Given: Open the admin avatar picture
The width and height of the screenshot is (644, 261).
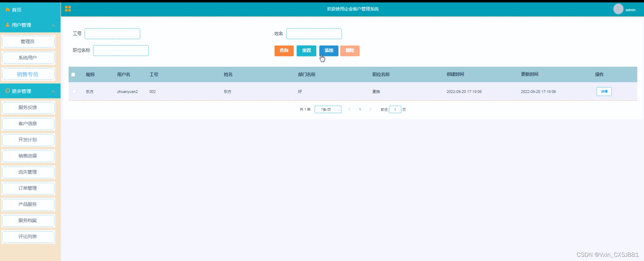Looking at the screenshot, I should 618,9.
